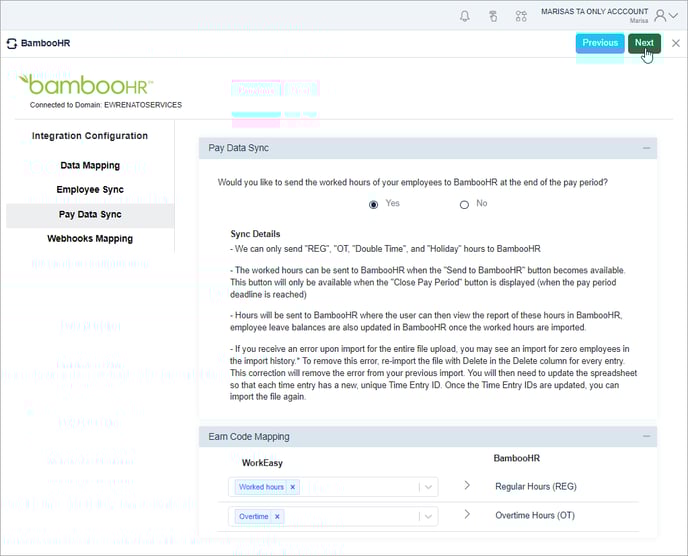
Task: Open the apps grid icon in header
Action: coord(521,16)
